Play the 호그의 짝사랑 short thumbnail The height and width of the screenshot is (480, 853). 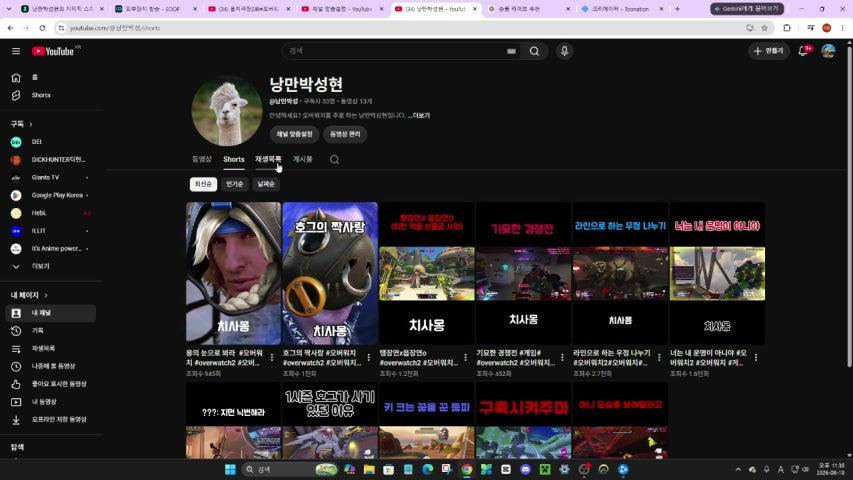pos(330,273)
